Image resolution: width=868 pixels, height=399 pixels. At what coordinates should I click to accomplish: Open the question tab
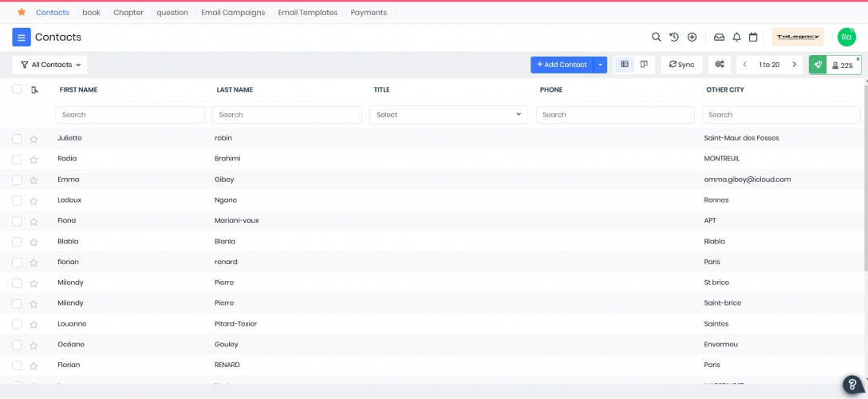click(x=172, y=12)
